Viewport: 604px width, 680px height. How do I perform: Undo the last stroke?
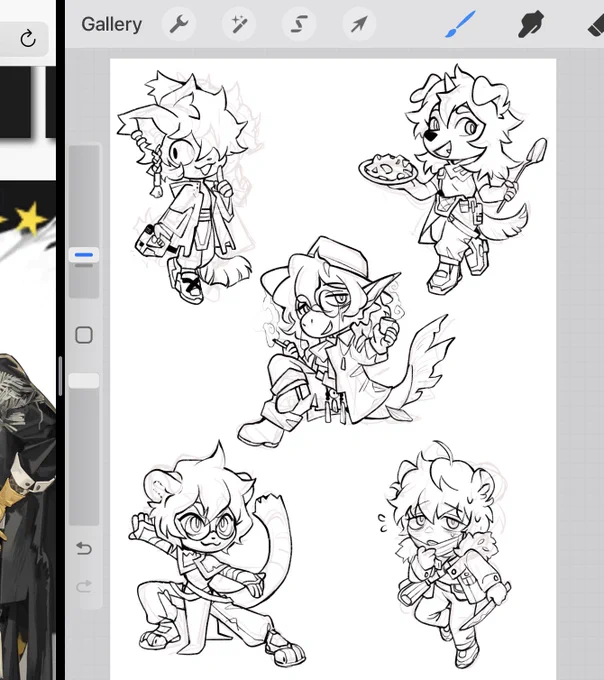click(84, 549)
